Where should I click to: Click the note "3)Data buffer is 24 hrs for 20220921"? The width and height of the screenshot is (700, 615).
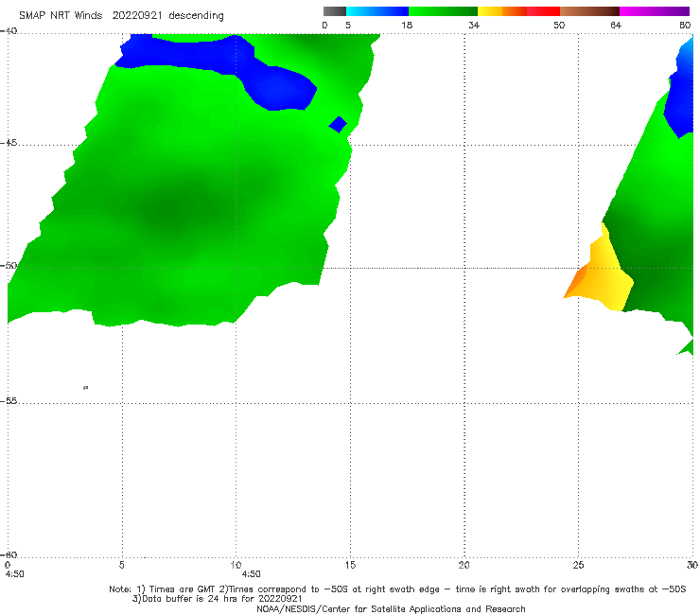tap(217, 599)
